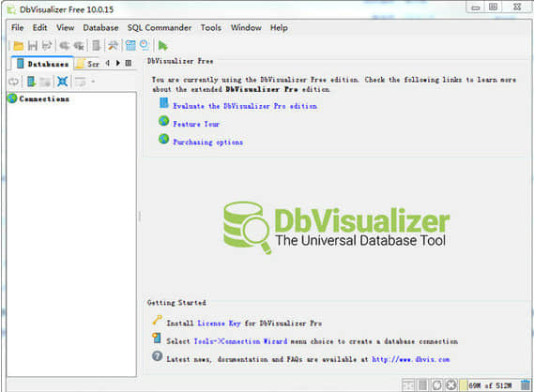Screen dimensions: 534x392
Task: Click the 'DbVisualizer Free' section heading
Action: coord(180,61)
